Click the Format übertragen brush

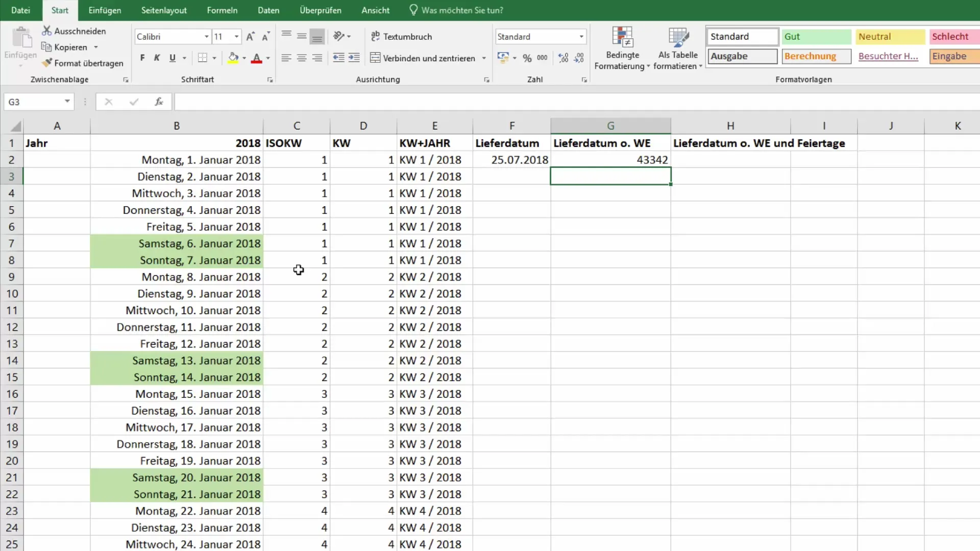pos(46,63)
